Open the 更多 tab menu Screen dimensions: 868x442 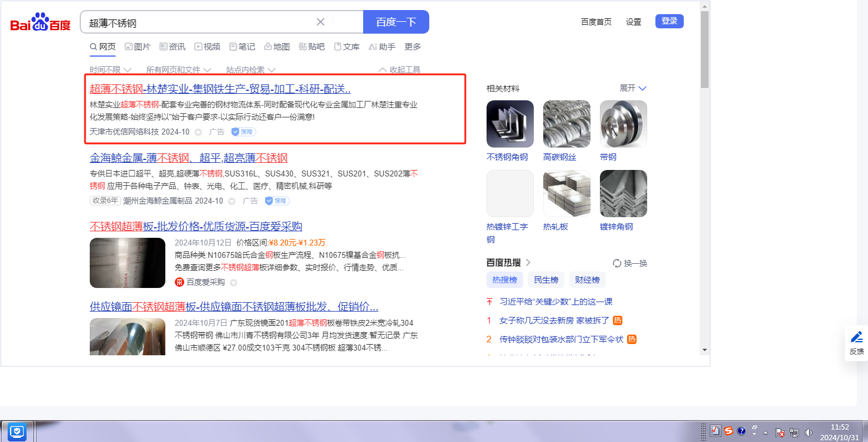pos(413,47)
